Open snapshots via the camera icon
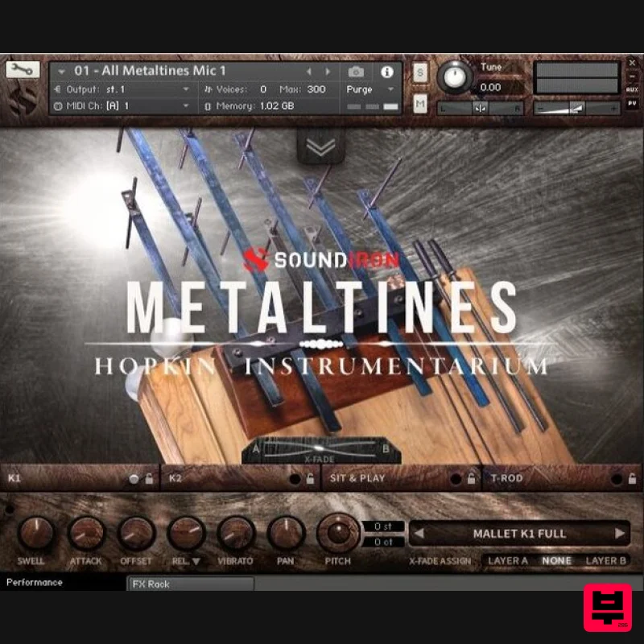The height and width of the screenshot is (644, 644). tap(357, 72)
